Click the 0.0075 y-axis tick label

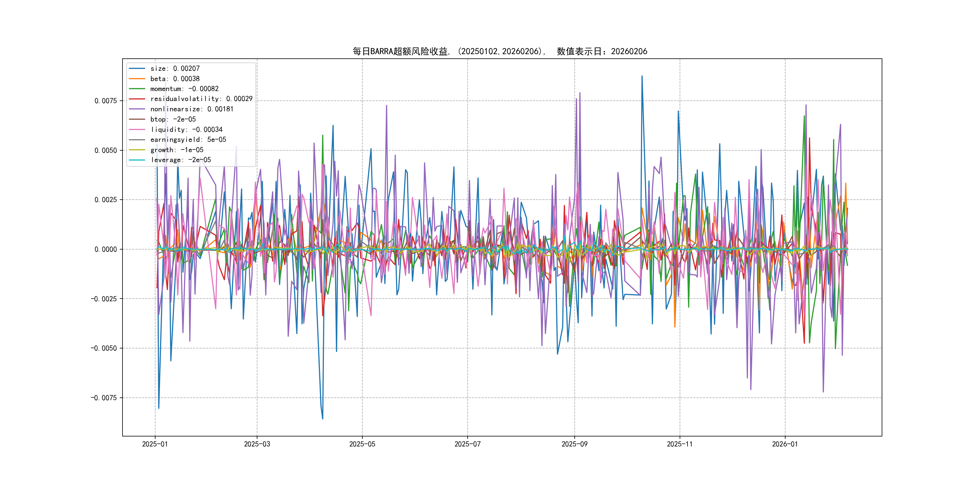tap(106, 101)
